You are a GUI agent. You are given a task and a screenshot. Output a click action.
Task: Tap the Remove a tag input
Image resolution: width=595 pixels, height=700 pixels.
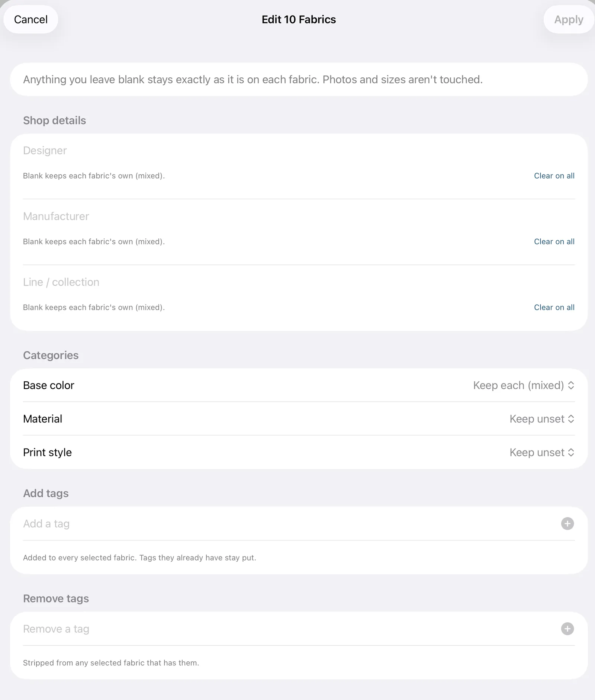point(290,629)
